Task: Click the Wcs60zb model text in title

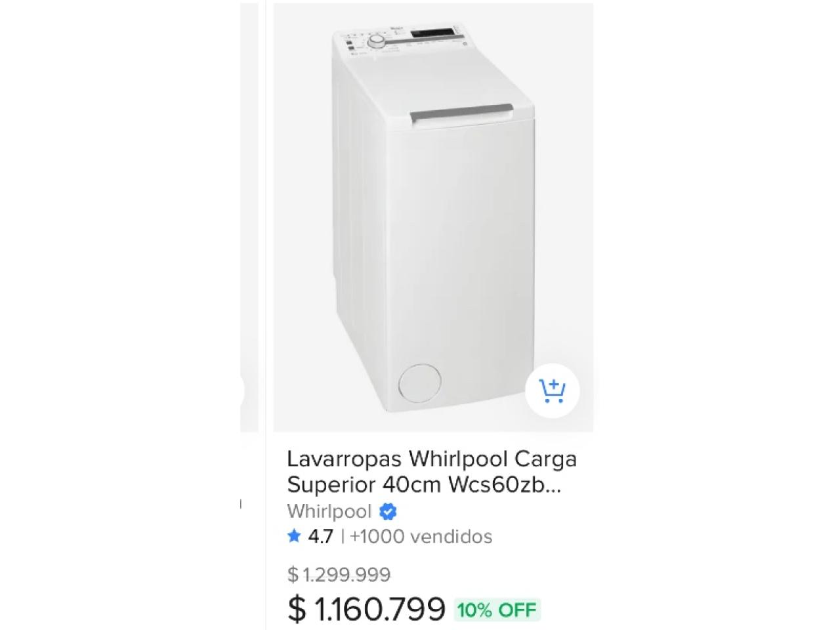Action: [x=503, y=485]
